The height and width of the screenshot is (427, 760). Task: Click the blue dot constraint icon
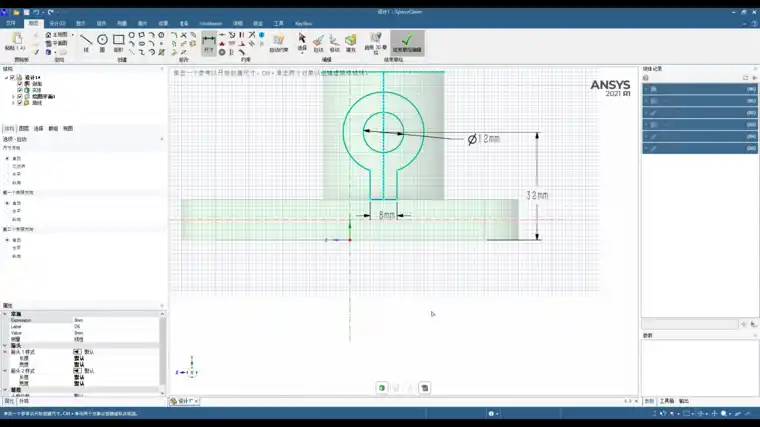tap(262, 35)
